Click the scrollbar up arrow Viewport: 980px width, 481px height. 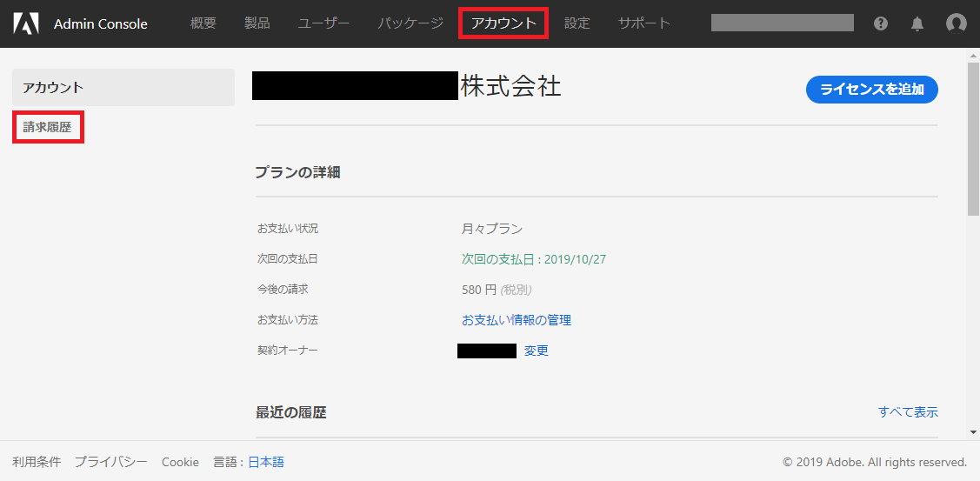(973, 55)
